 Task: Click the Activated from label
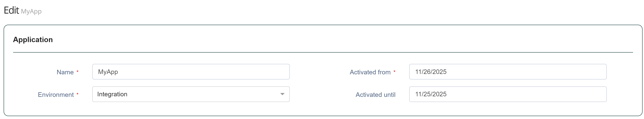[370, 72]
